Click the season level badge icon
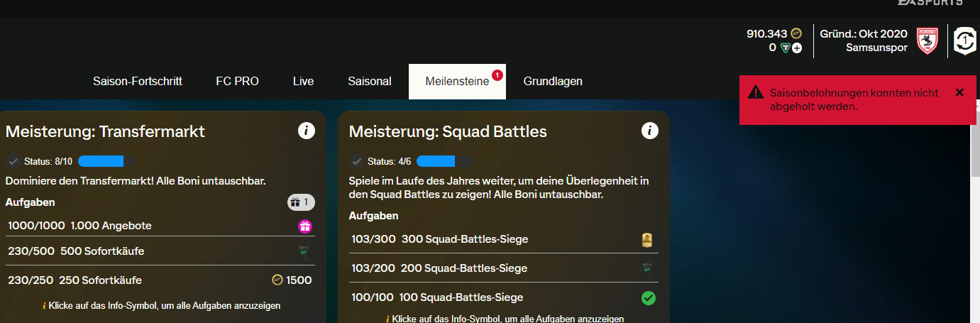 [966, 41]
